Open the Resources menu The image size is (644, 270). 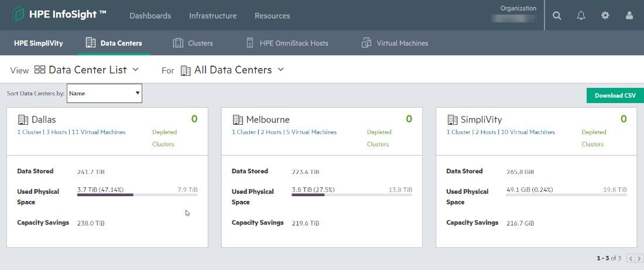click(272, 16)
